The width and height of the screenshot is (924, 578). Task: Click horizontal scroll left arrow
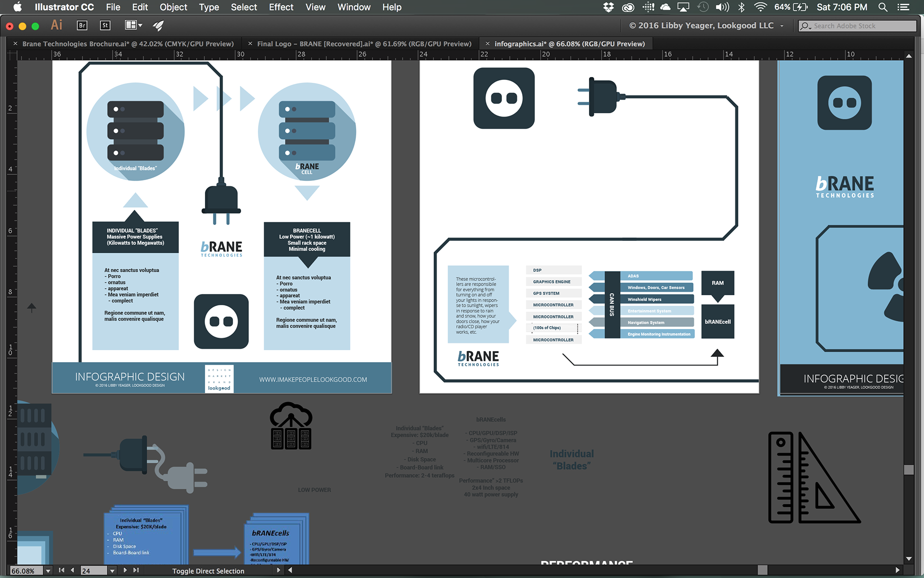click(x=290, y=570)
